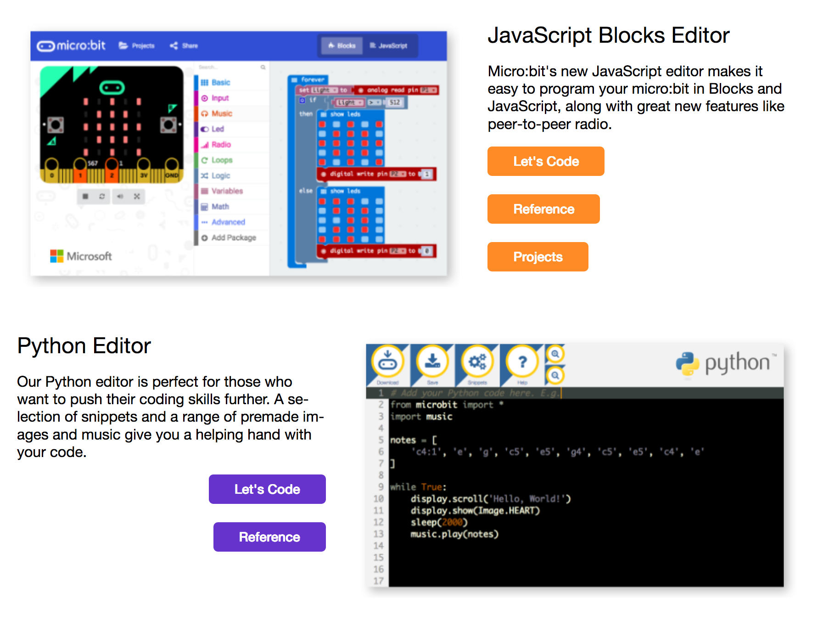Click the Python editor Download icon
Viewport: 840px width, 621px height.
coord(387,362)
